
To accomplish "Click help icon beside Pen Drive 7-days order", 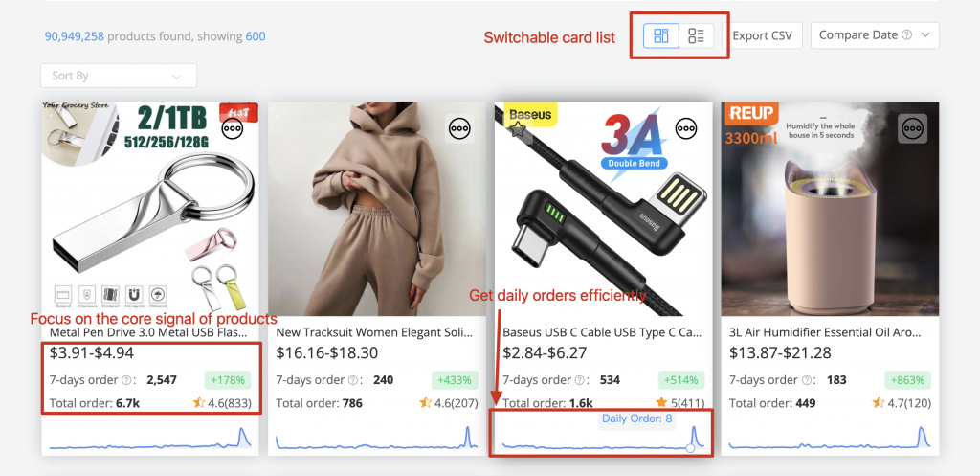I will [x=127, y=379].
